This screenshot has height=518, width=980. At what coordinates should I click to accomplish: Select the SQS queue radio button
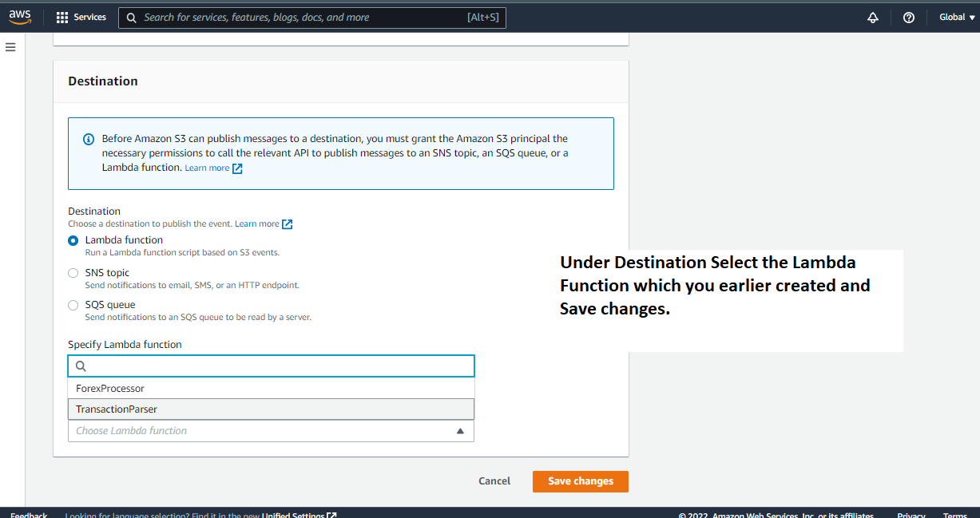pos(73,305)
